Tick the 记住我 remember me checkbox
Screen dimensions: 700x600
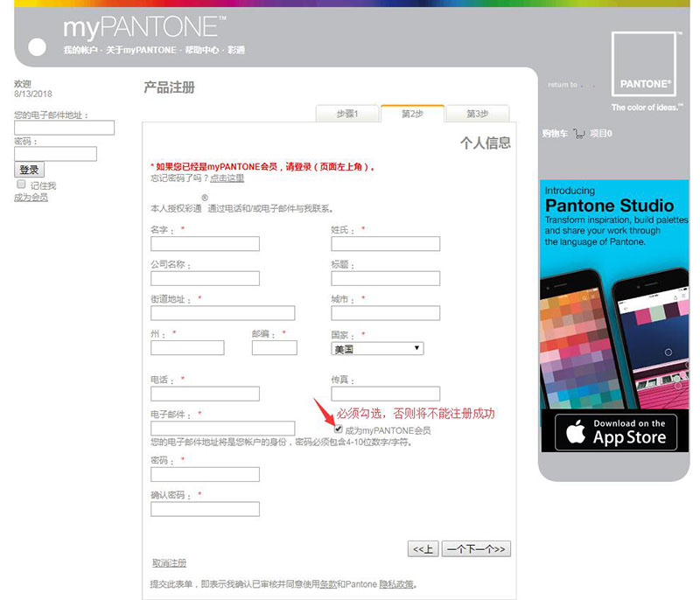point(21,185)
